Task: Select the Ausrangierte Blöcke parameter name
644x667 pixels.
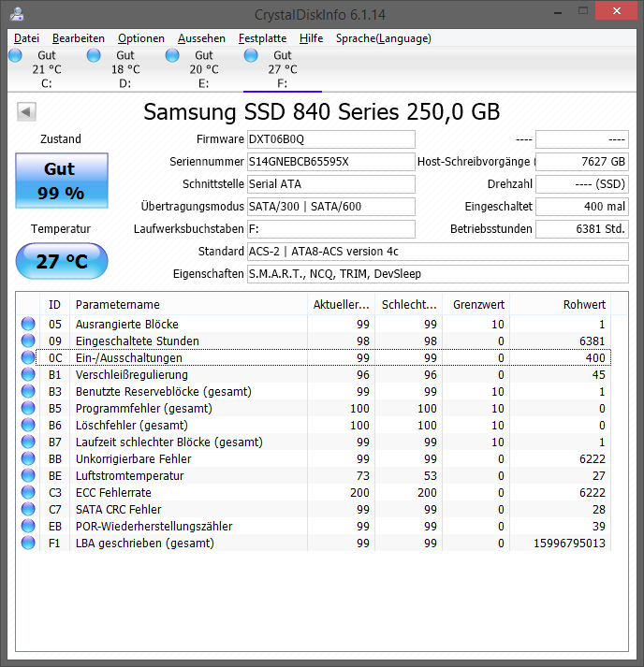Action: [127, 324]
